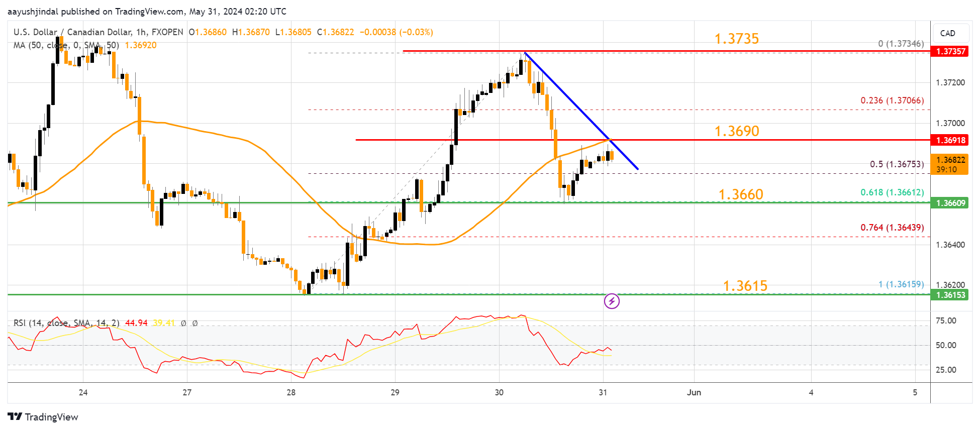Click the RSI 50.00 axis level
The height and width of the screenshot is (430, 980).
click(x=946, y=345)
